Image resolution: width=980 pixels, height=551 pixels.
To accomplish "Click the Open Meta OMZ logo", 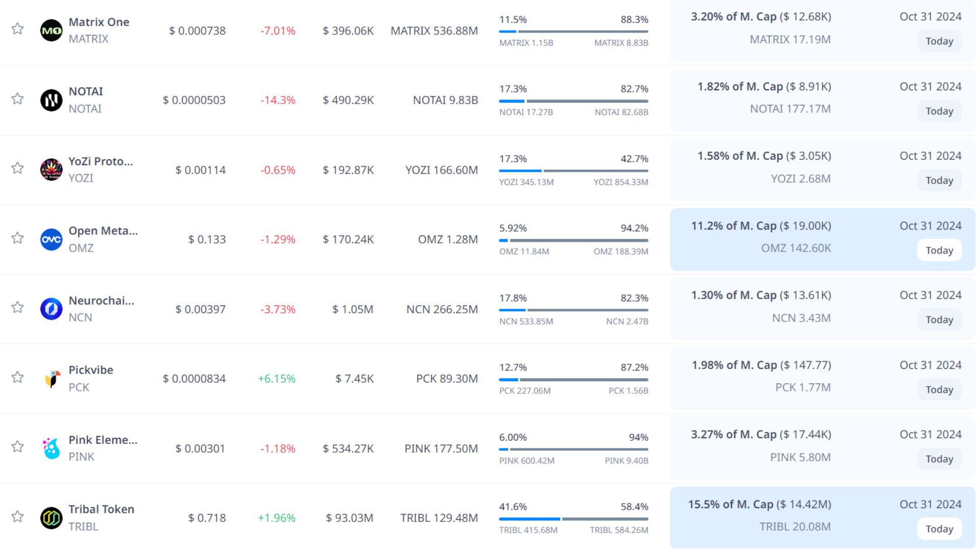I will (x=51, y=239).
